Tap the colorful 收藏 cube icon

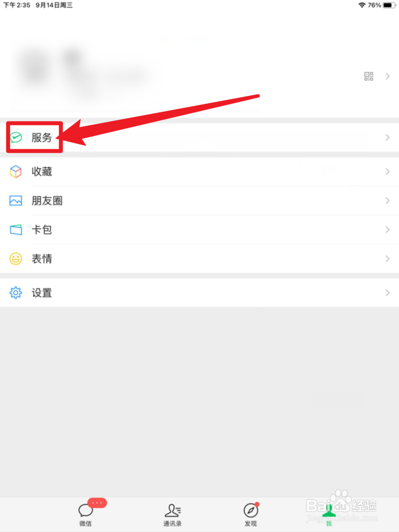click(x=16, y=172)
